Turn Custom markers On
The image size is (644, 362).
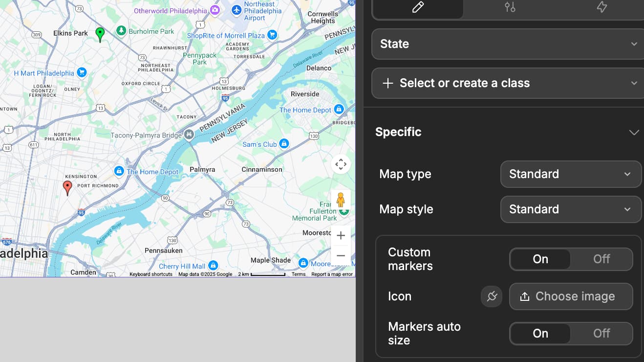[x=540, y=259]
